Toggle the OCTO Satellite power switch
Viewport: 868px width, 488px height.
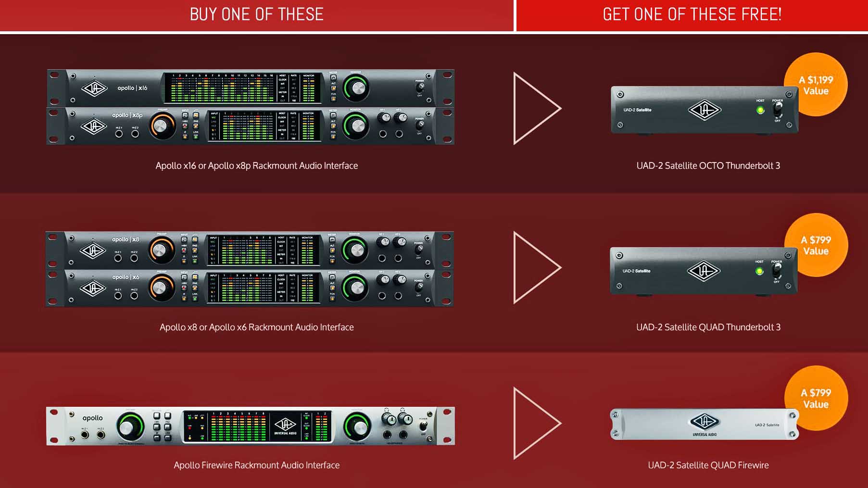(777, 111)
